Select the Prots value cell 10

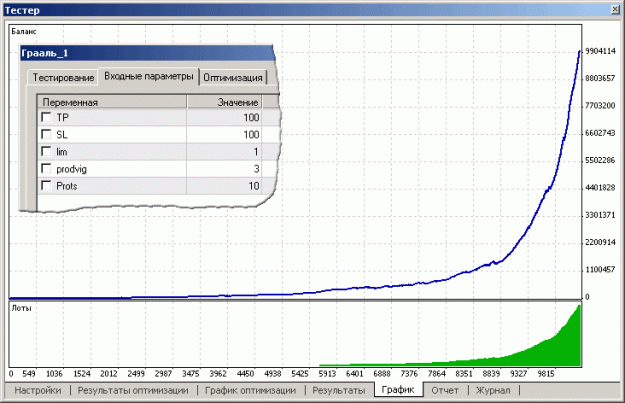pos(224,186)
